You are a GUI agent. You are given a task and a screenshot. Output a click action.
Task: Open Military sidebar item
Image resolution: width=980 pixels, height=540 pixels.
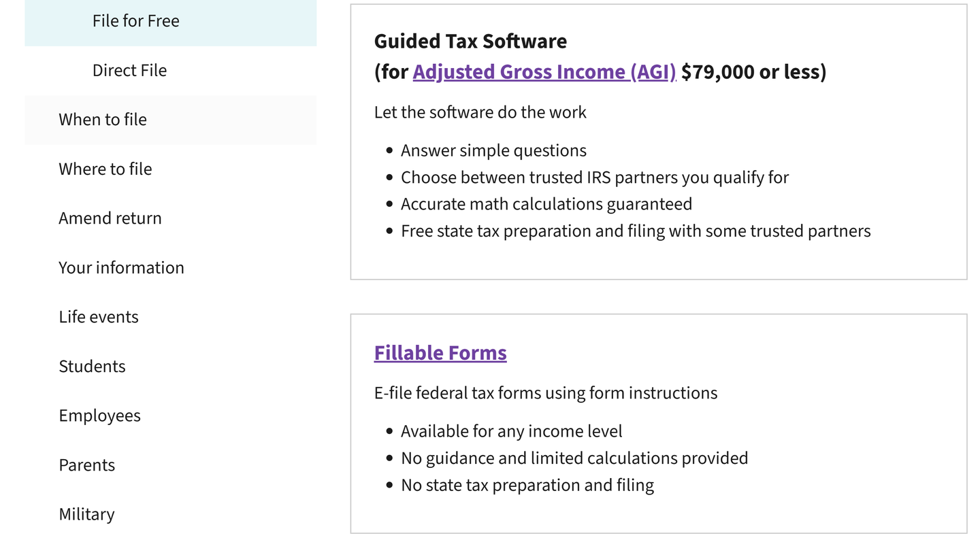pyautogui.click(x=170, y=514)
